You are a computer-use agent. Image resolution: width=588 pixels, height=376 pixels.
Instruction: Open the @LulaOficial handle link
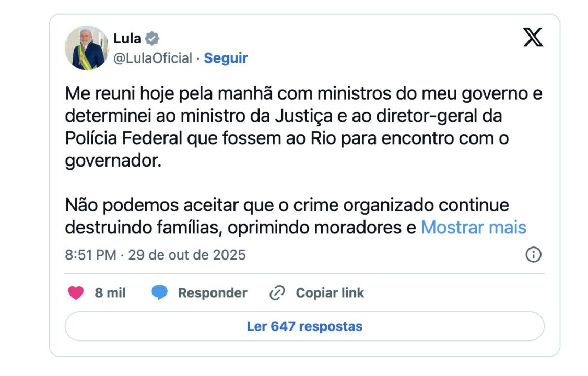[x=152, y=58]
